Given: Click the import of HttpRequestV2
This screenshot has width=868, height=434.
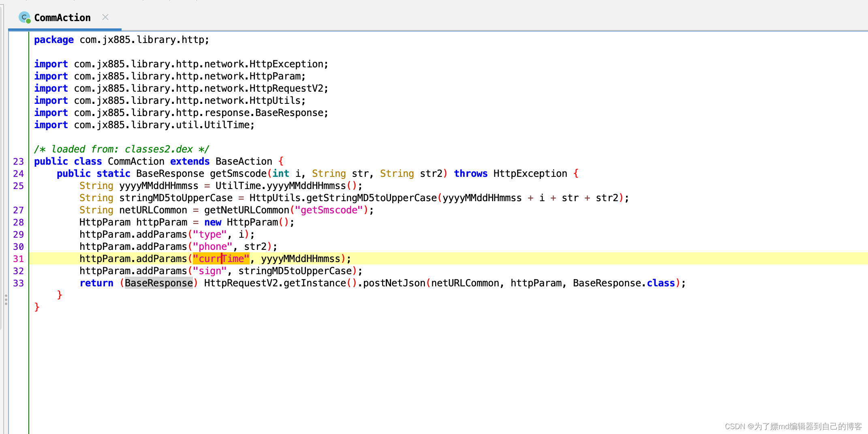Looking at the screenshot, I should pos(181,88).
